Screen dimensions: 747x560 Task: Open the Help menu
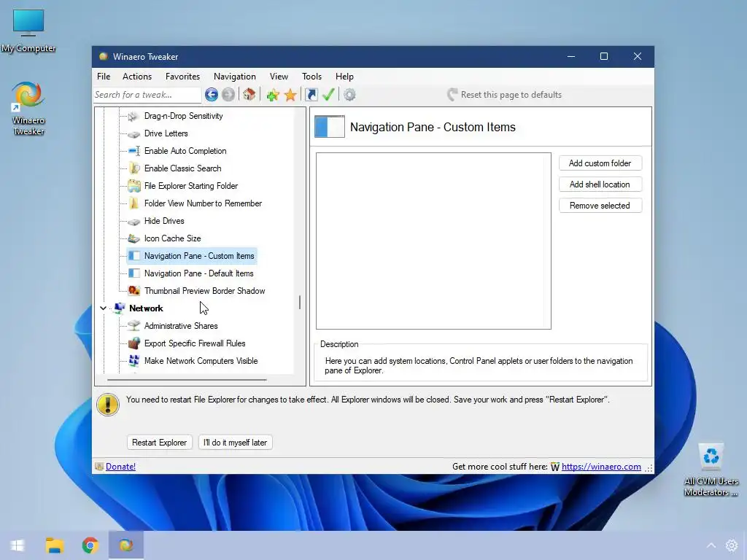tap(344, 76)
